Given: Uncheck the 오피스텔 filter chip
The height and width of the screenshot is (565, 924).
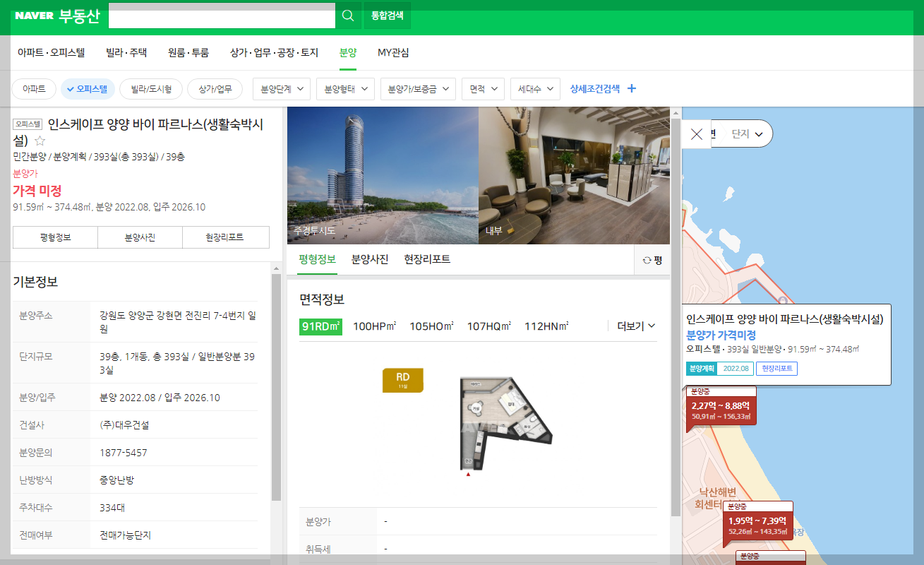Looking at the screenshot, I should point(88,89).
